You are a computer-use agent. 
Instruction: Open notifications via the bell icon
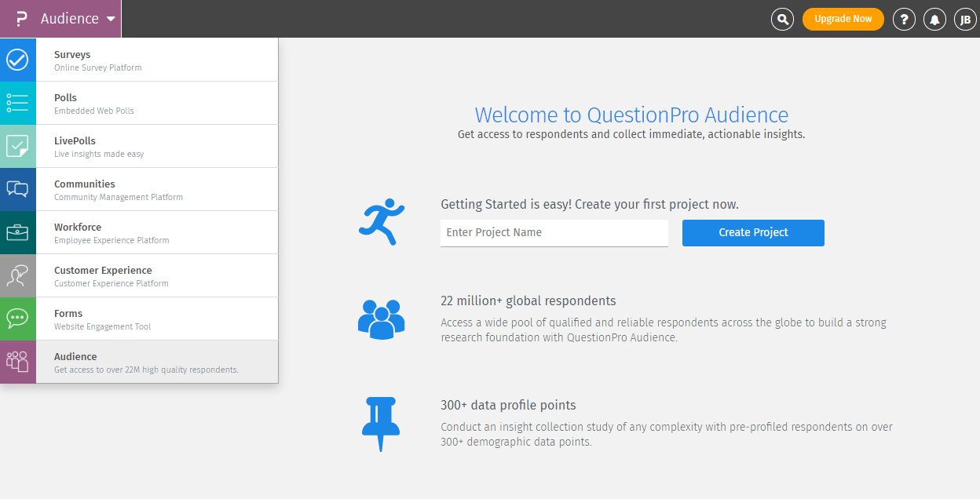coord(934,19)
